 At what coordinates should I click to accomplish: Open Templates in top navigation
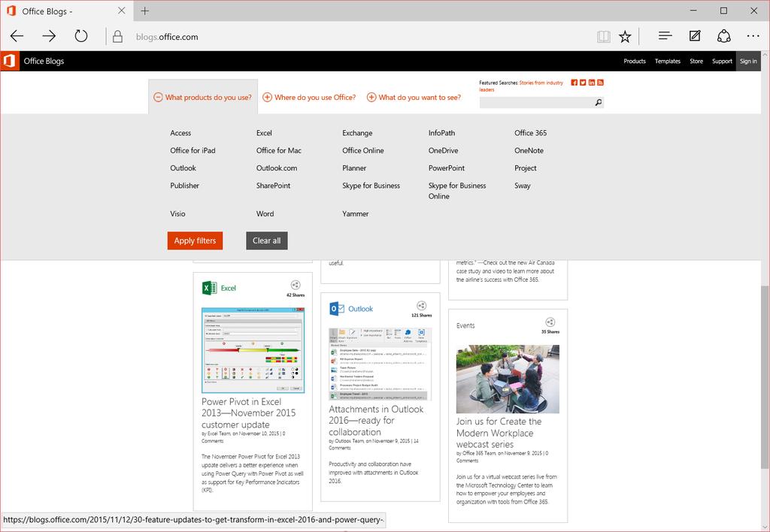tap(668, 62)
